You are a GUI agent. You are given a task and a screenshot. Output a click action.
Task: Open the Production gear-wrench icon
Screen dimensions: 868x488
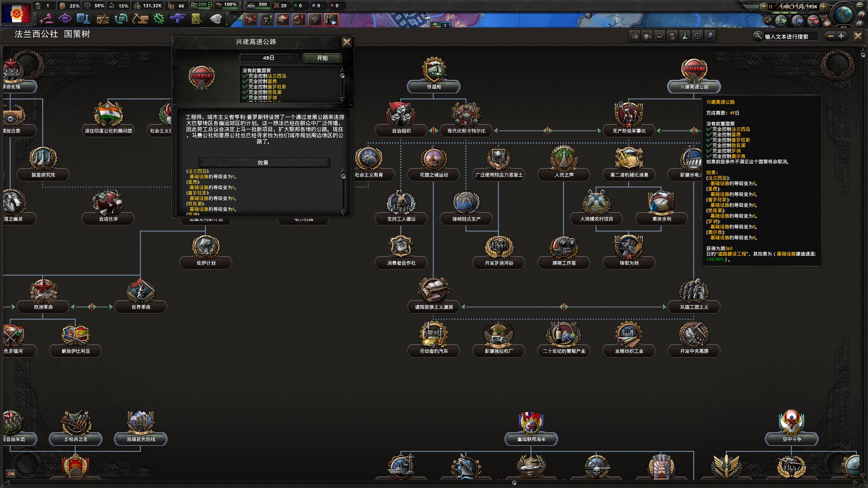click(159, 19)
